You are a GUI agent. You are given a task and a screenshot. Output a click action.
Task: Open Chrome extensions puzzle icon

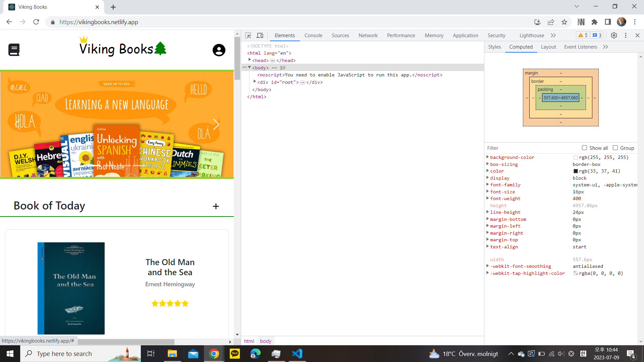click(x=594, y=22)
